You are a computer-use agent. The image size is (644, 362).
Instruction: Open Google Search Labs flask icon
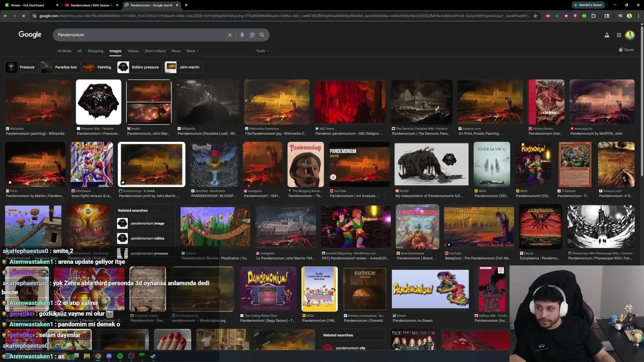click(607, 35)
